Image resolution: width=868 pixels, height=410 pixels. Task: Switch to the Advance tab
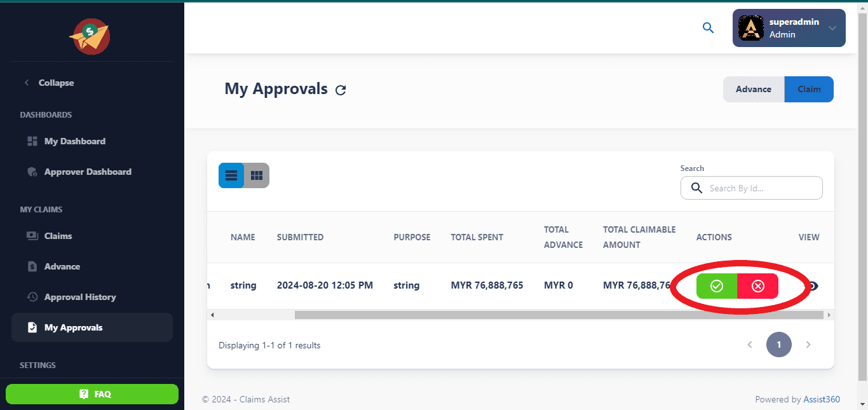point(754,89)
